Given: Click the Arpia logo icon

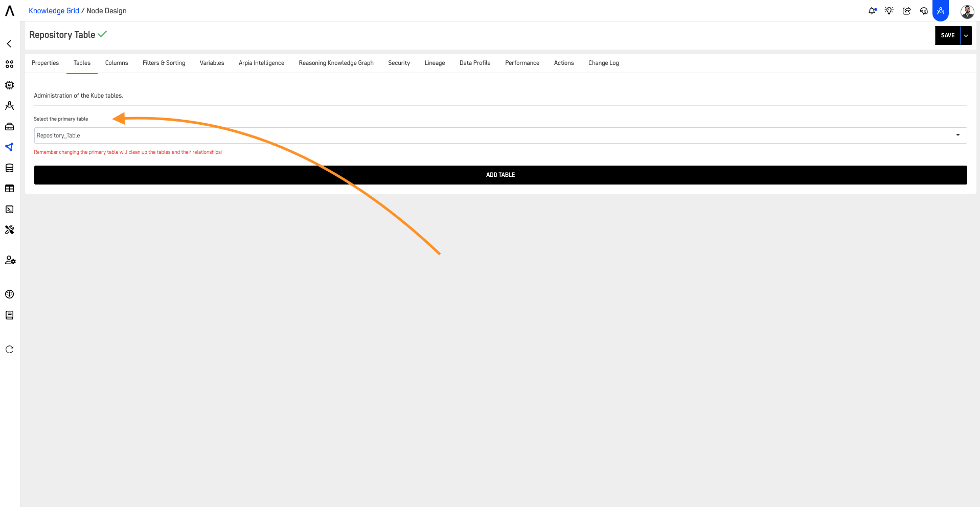Looking at the screenshot, I should (x=10, y=11).
